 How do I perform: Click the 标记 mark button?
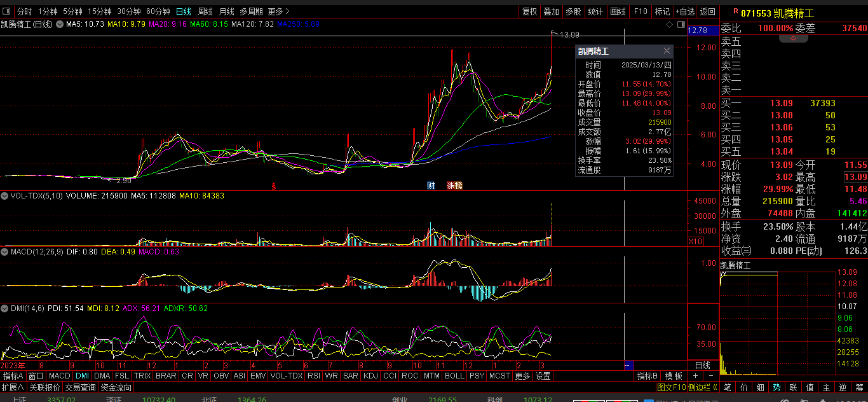662,11
